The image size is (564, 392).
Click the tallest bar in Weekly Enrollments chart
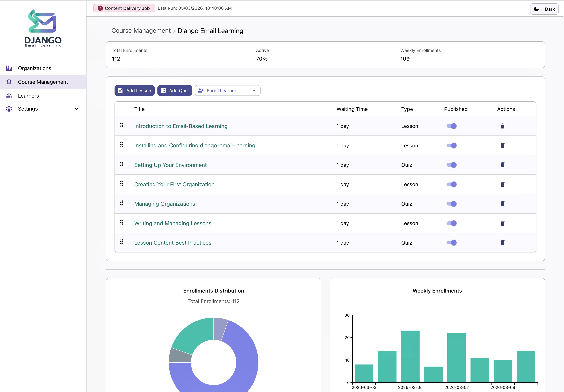(x=410, y=356)
